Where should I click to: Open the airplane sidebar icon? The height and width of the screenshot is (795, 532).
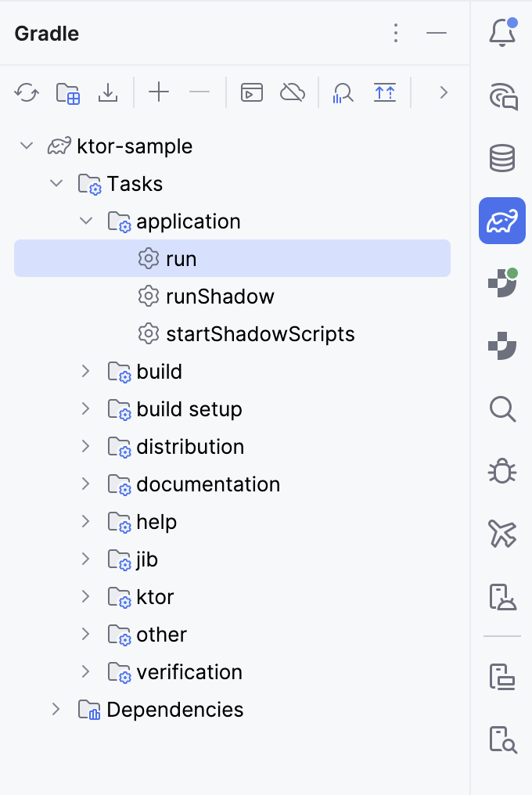502,534
